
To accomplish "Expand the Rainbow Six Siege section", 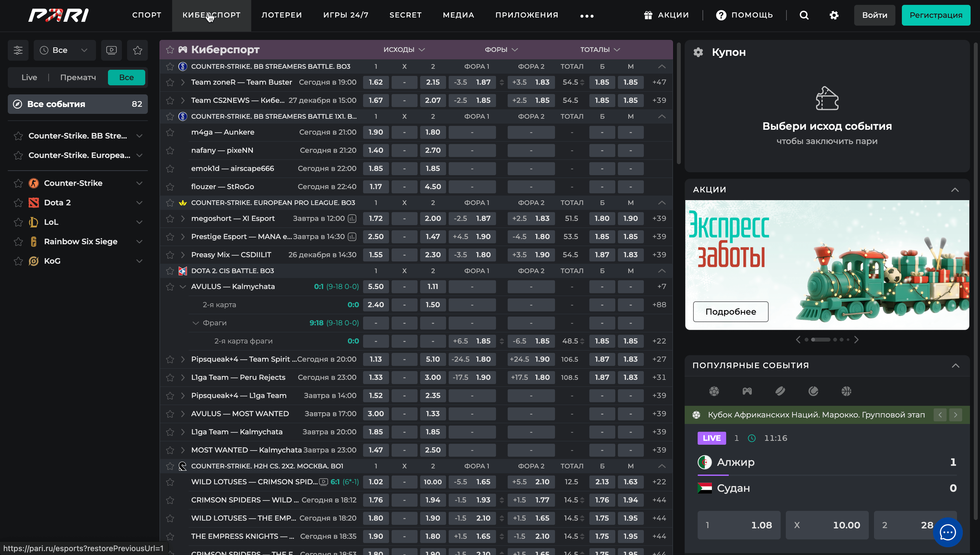I will (x=139, y=242).
